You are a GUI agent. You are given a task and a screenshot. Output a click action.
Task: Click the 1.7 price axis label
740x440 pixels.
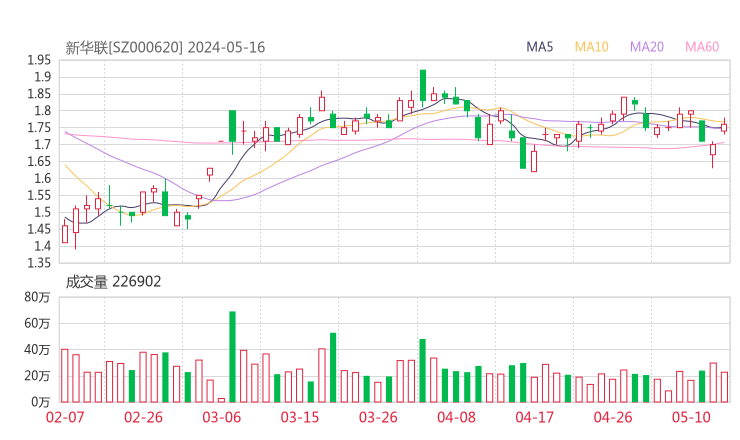click(x=42, y=144)
